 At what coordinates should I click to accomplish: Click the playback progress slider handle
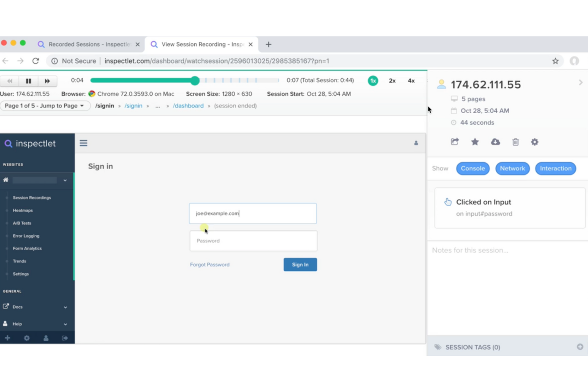pos(195,81)
